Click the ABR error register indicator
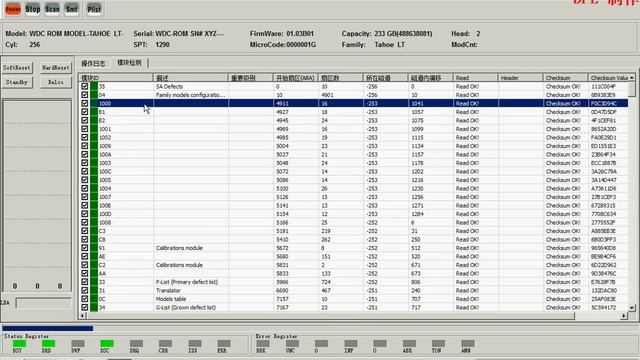 (409, 344)
